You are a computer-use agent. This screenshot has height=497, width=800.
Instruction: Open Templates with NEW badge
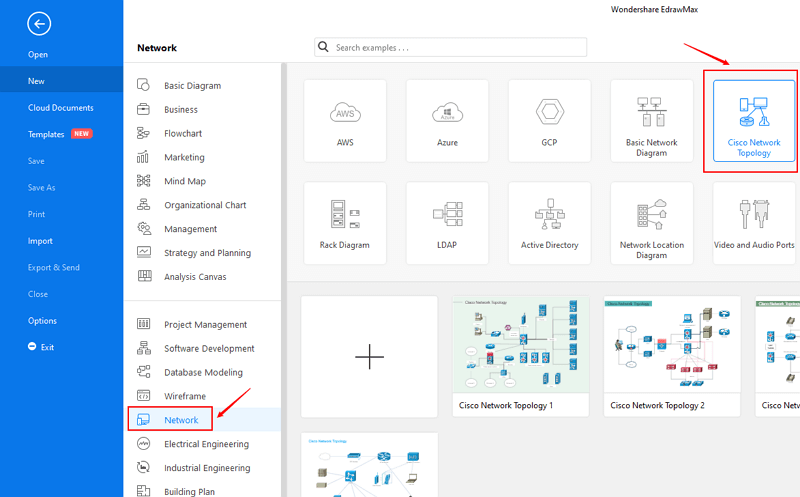coord(61,134)
